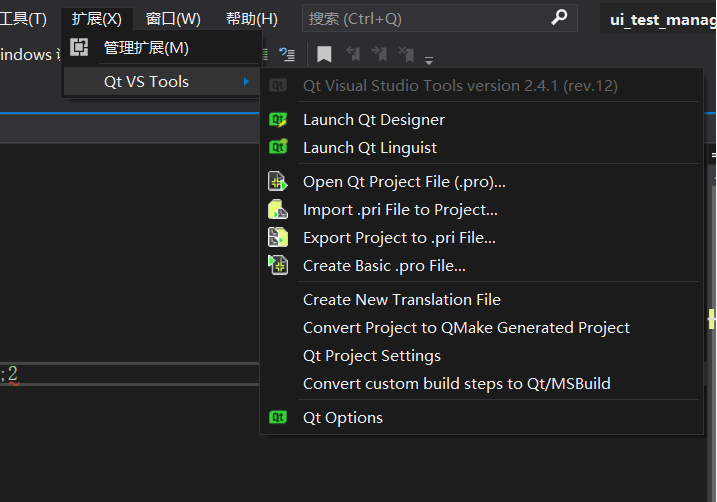Choose Export Project to .pri File...
The width and height of the screenshot is (717, 502).
482,237
